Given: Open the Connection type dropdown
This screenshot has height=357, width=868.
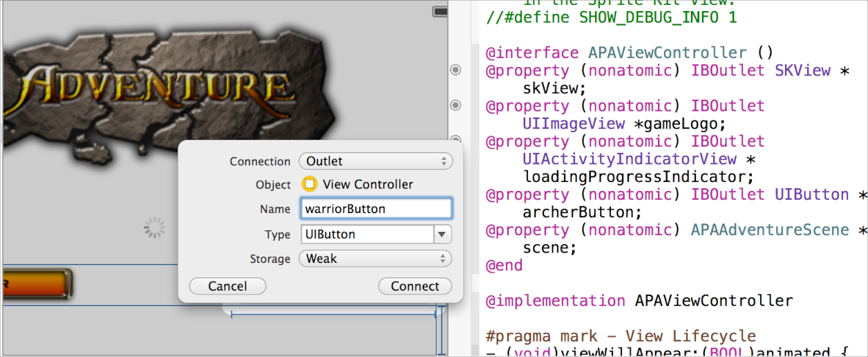Looking at the screenshot, I should pyautogui.click(x=376, y=161).
